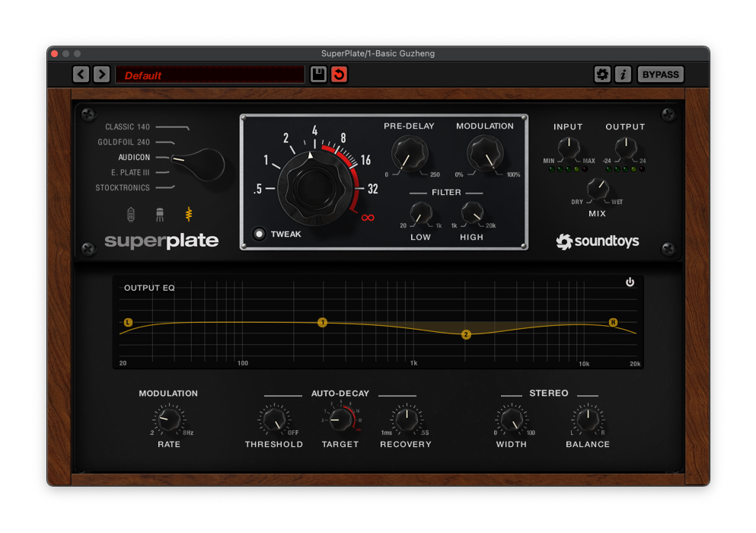756x533 pixels.
Task: Go to the previous preset arrow
Action: [x=81, y=75]
